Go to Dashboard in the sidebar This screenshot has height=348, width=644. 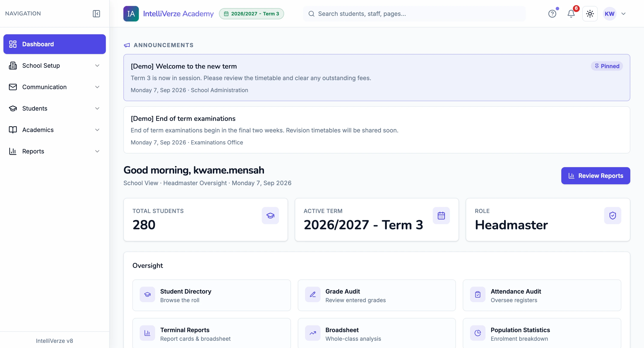click(x=54, y=44)
